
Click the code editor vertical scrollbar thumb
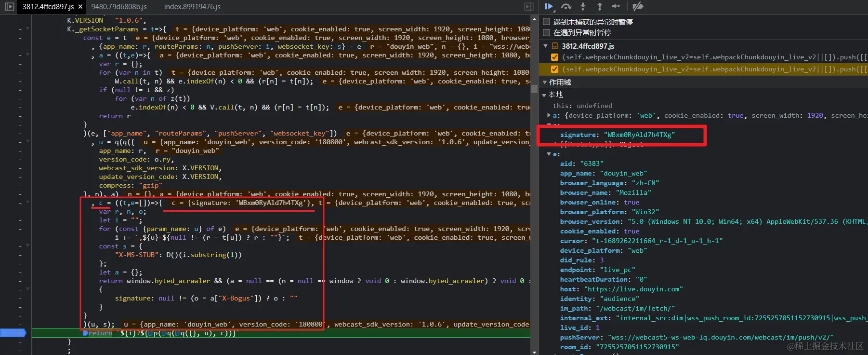[x=534, y=89]
